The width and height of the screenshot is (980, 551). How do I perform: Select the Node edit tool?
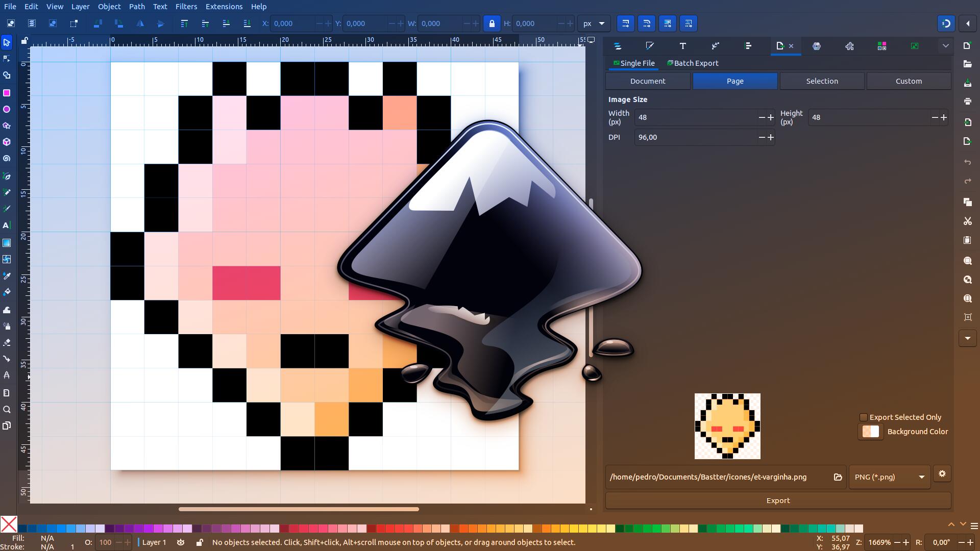point(7,59)
